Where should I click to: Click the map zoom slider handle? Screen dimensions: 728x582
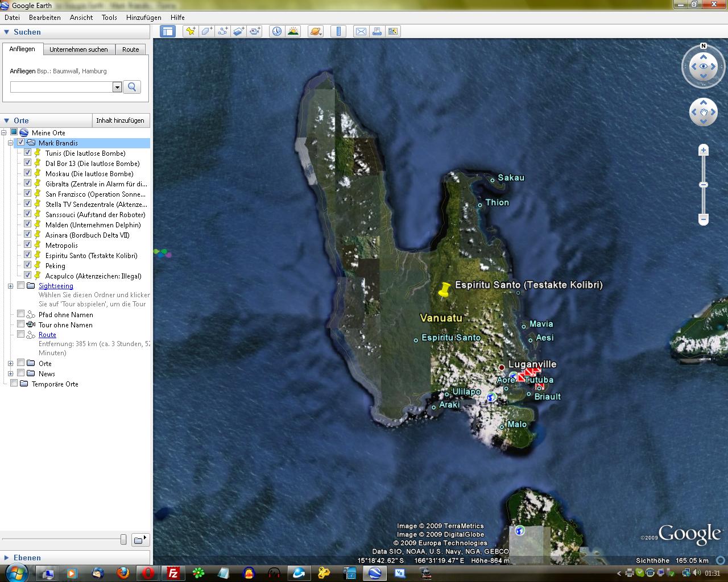point(704,185)
